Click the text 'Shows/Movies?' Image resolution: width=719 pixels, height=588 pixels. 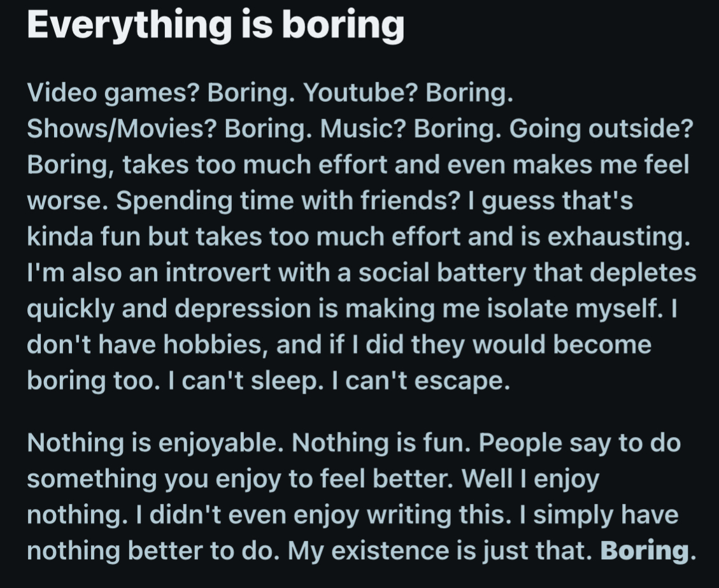pos(122,129)
